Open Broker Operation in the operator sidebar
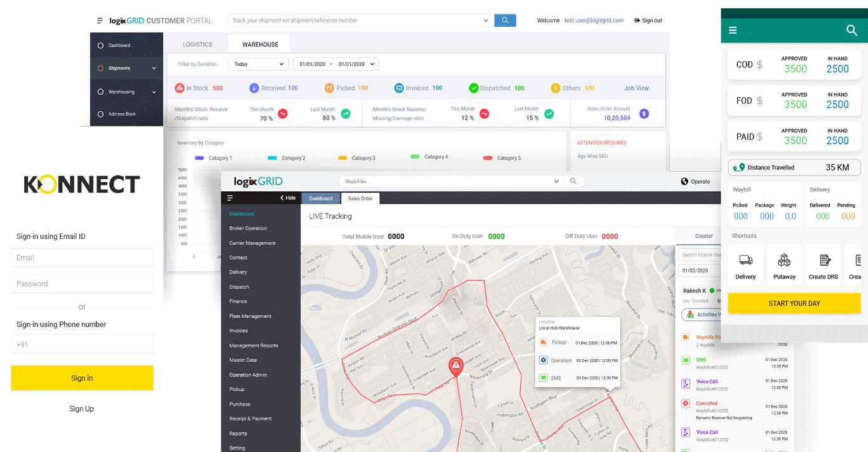Viewport: 868px width, 452px height. tap(248, 228)
